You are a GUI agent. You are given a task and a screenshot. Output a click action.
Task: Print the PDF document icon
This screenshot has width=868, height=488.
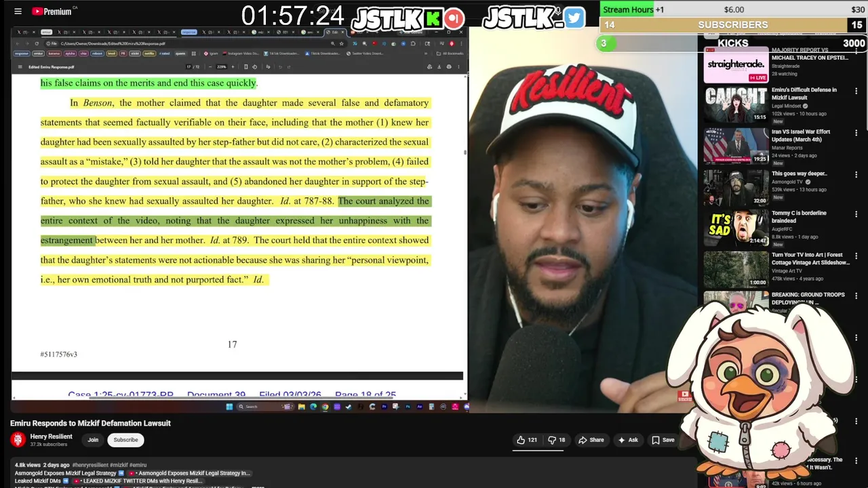(449, 66)
